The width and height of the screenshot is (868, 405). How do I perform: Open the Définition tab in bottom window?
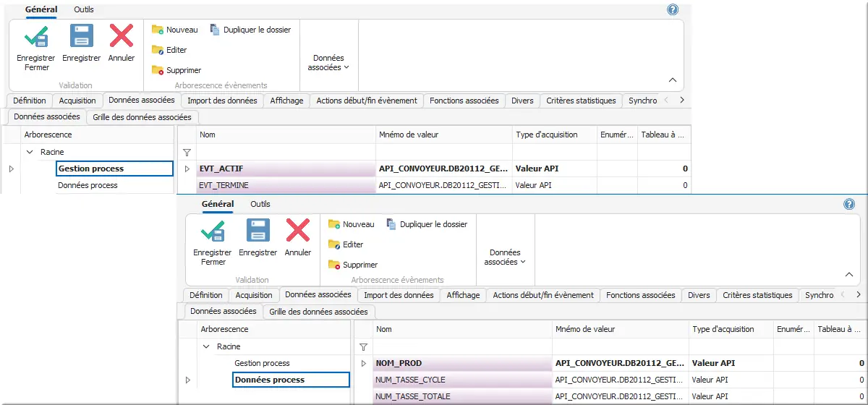click(206, 295)
